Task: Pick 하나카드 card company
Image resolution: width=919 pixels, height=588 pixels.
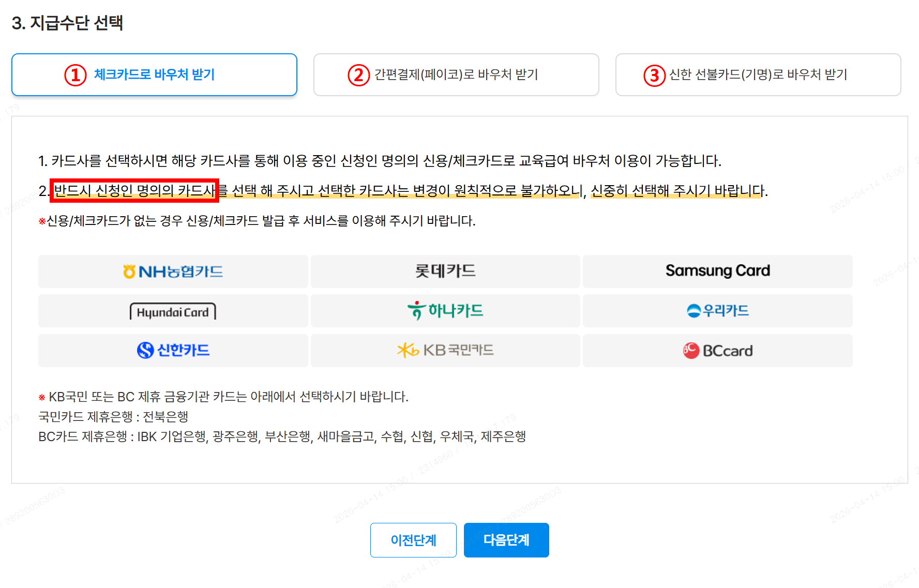Action: [x=445, y=311]
